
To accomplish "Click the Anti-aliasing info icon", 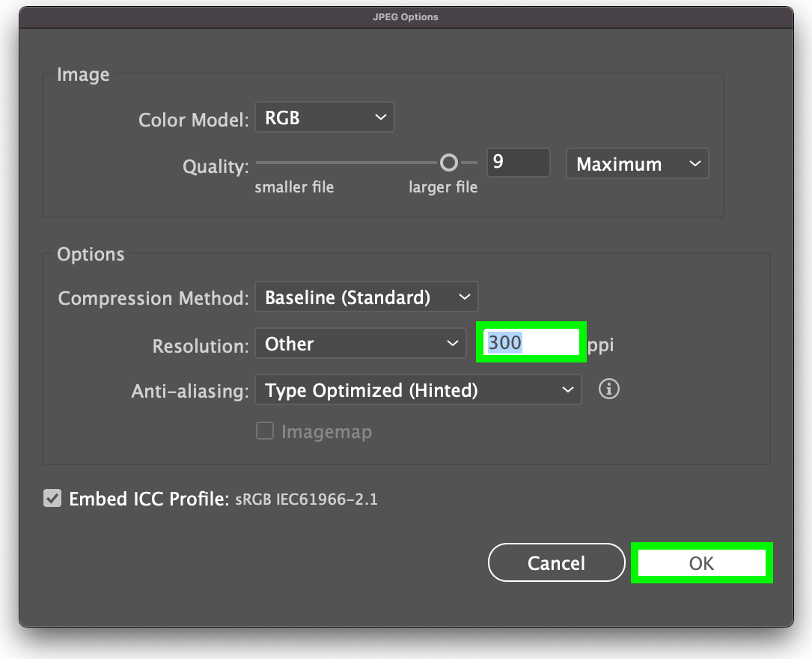I will pos(608,389).
